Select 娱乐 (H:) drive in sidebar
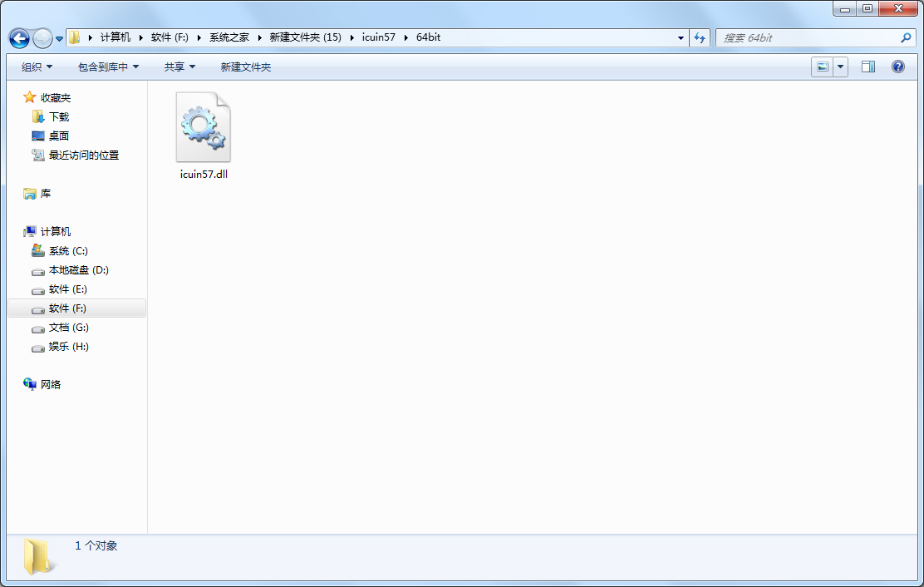The width and height of the screenshot is (924, 587). 68,347
